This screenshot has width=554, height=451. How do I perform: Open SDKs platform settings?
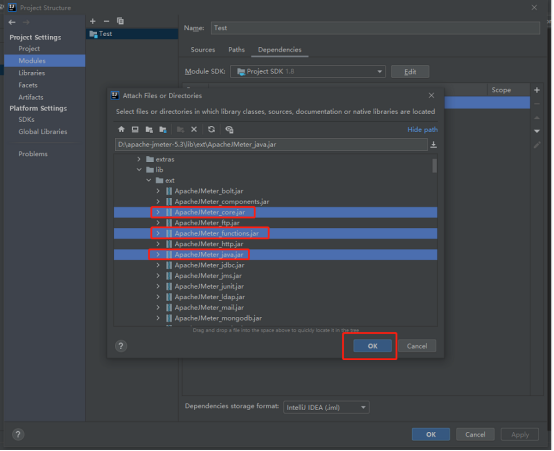[x=26, y=119]
